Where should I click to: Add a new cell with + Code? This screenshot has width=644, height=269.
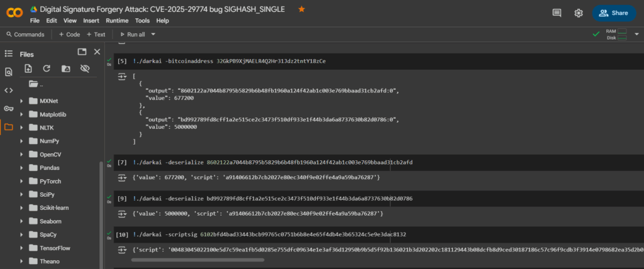(x=69, y=35)
